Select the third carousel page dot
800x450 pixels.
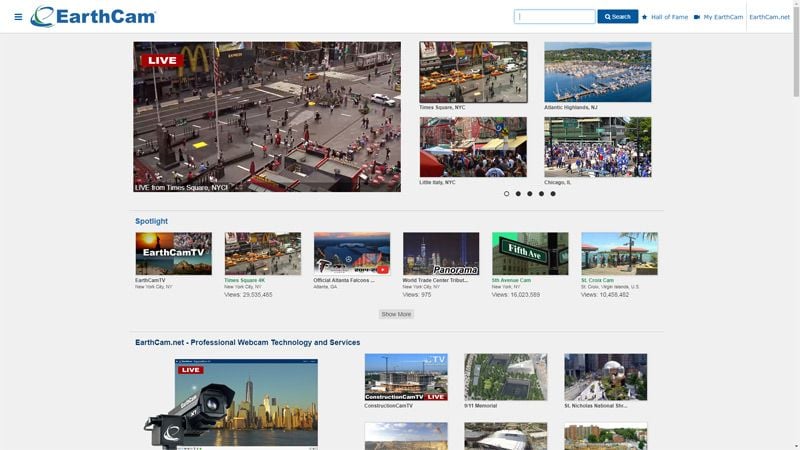click(x=530, y=194)
